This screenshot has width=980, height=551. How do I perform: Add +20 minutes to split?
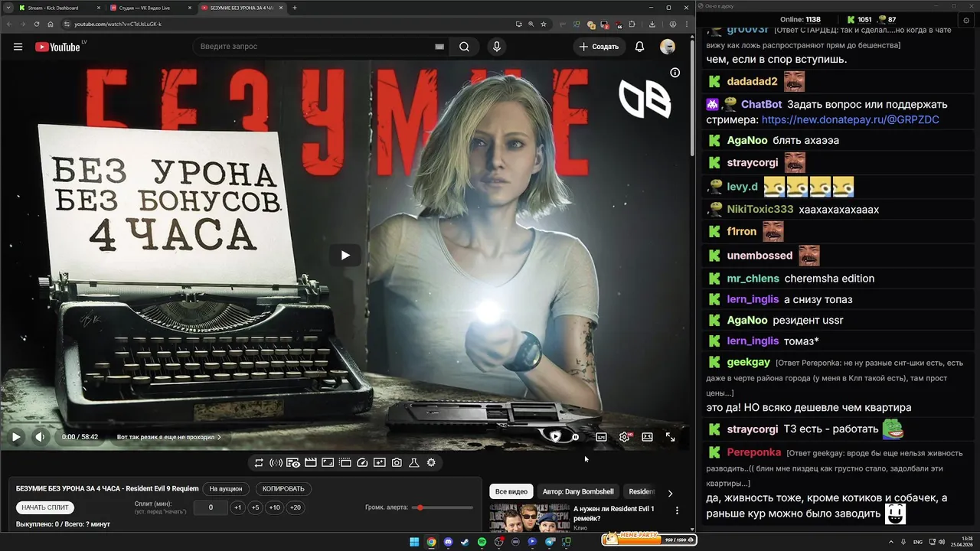pos(295,507)
